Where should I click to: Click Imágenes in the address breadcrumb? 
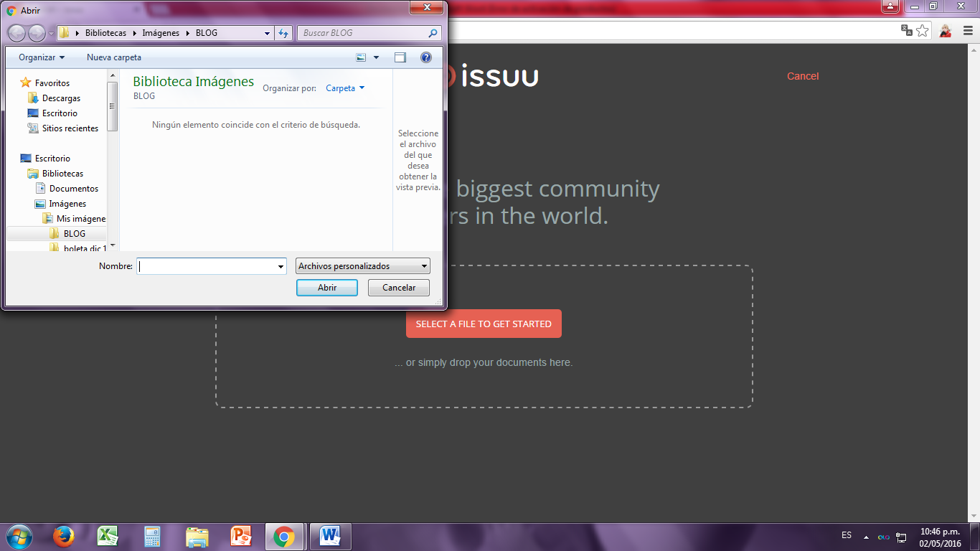(x=161, y=33)
